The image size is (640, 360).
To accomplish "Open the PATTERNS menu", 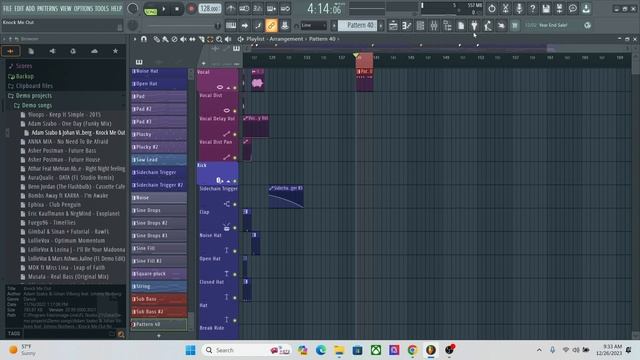I will (x=47, y=8).
